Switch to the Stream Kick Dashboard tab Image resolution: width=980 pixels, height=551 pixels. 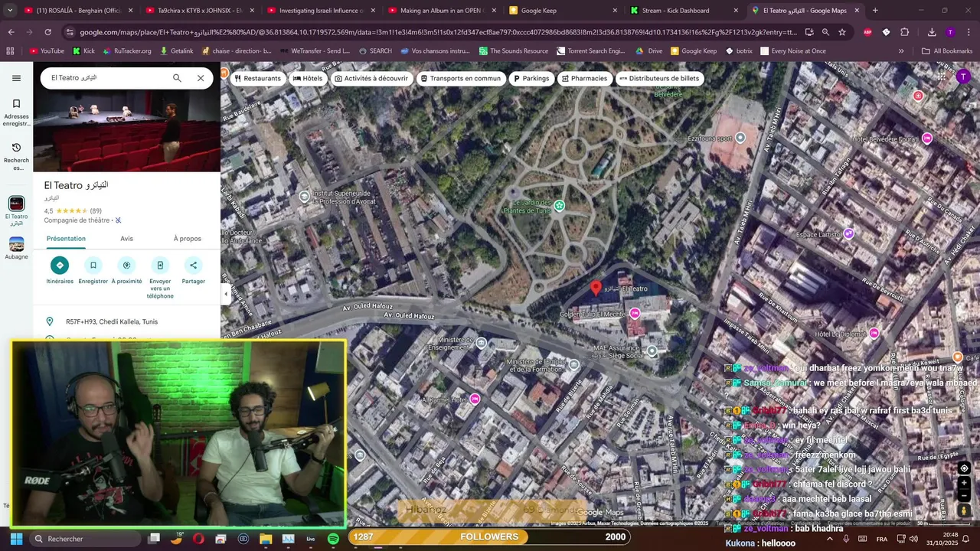point(684,11)
